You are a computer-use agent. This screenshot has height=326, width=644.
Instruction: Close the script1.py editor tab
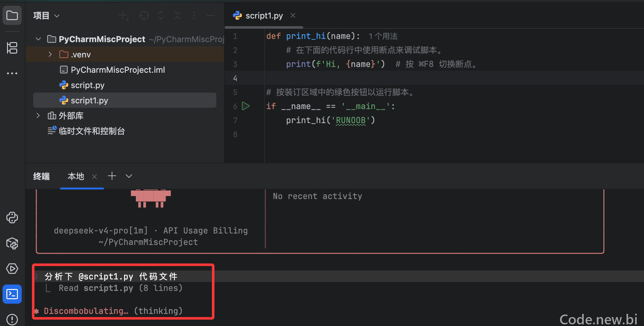pos(293,15)
